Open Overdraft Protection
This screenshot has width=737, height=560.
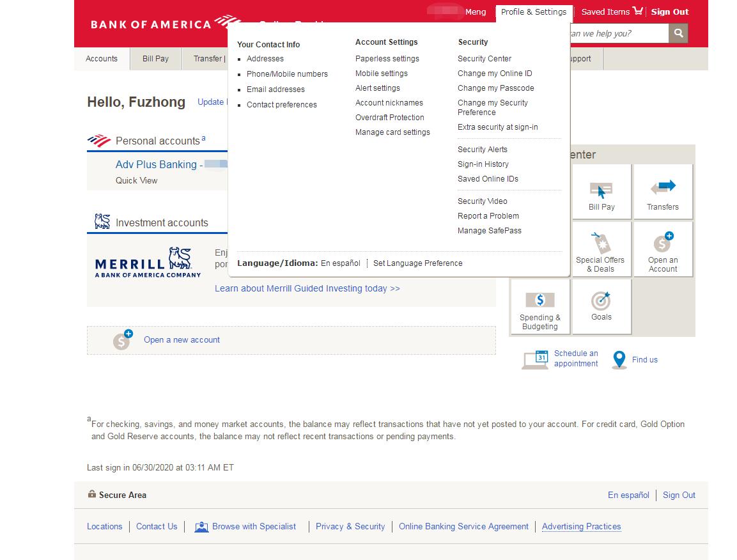(x=390, y=118)
